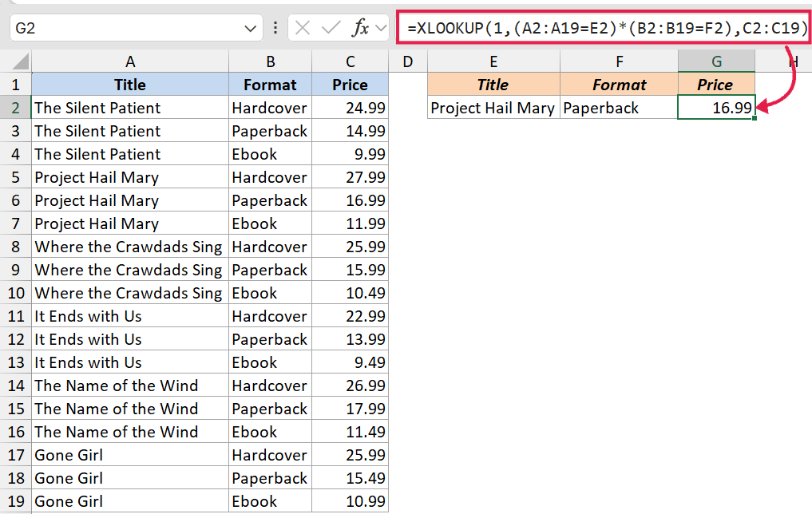Click 'The Name of the Wind' in row 14
The image size is (812, 514).
coord(130,385)
